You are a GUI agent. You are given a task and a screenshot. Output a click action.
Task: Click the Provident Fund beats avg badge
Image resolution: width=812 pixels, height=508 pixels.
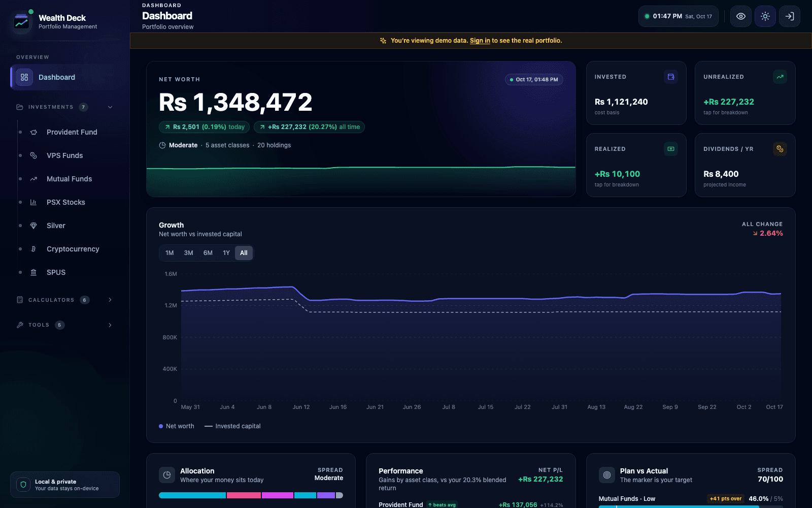coord(442,504)
